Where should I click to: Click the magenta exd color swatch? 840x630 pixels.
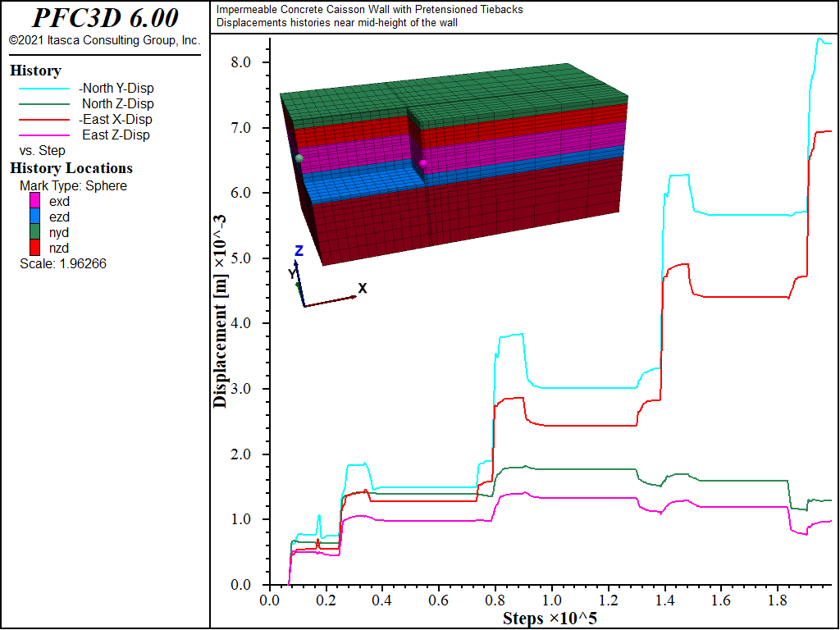tap(34, 201)
